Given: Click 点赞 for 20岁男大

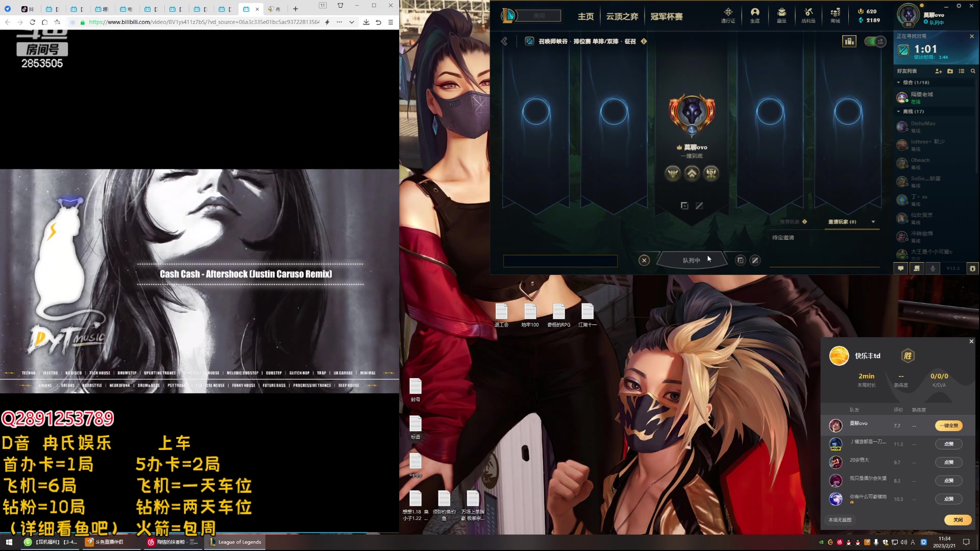Looking at the screenshot, I should (x=949, y=462).
